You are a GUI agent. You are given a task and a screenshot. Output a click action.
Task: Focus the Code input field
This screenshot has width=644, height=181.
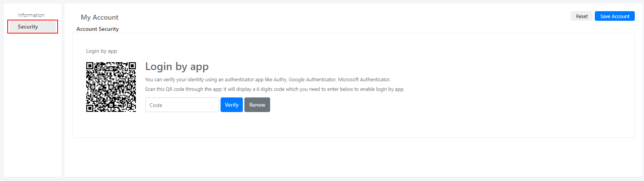tap(182, 105)
